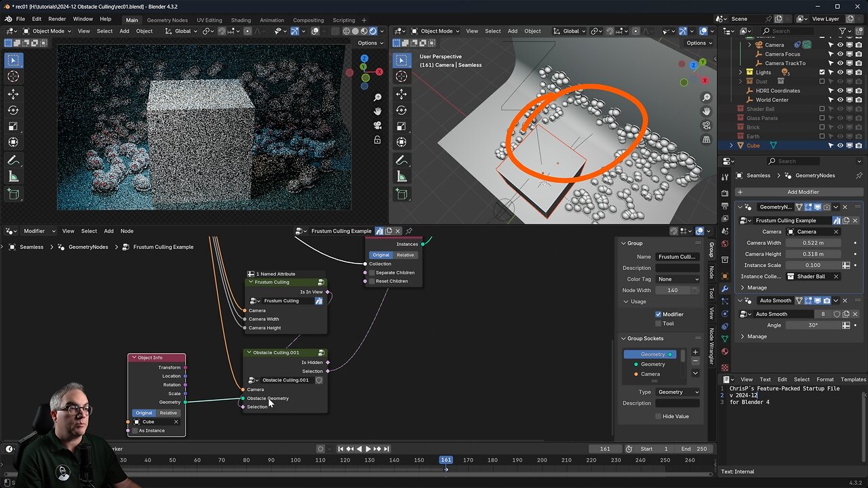
Task: Enable Separate Children on Collection Info node
Action: pos(372,272)
